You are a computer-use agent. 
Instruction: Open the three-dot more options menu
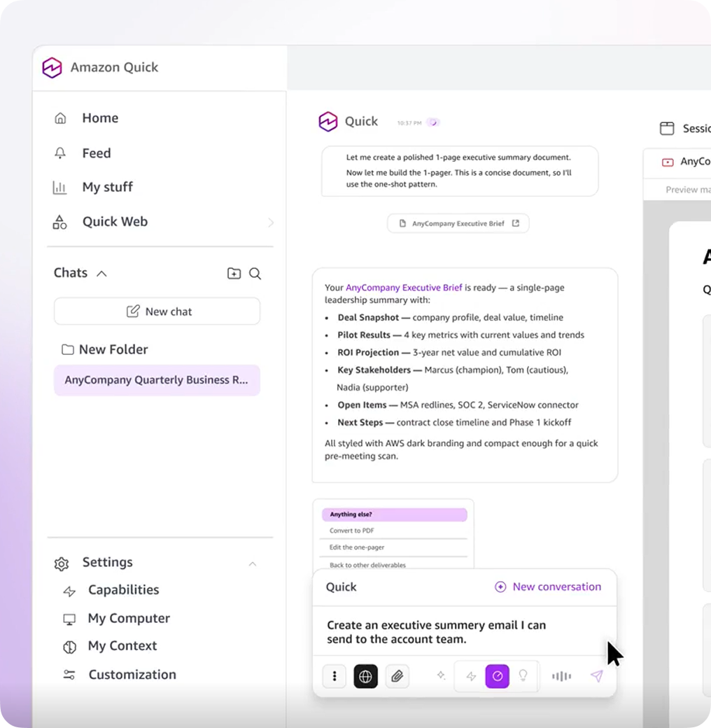coord(335,676)
